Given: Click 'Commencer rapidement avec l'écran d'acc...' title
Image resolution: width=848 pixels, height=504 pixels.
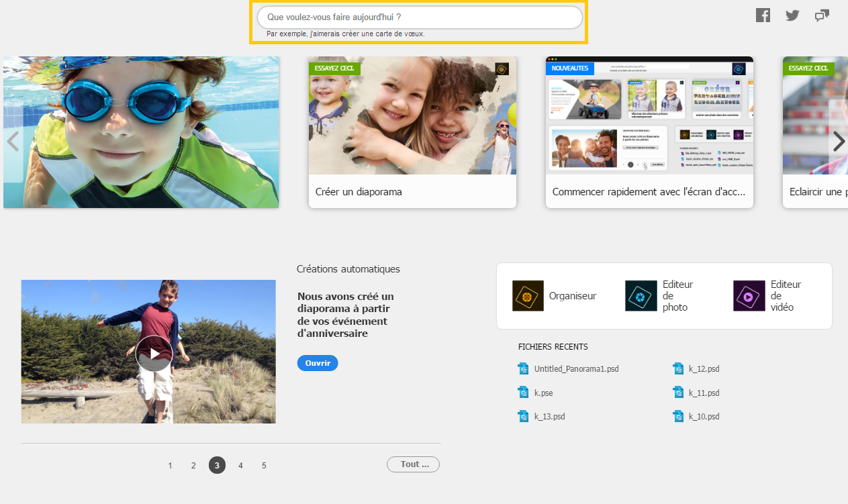Looking at the screenshot, I should click(x=649, y=192).
